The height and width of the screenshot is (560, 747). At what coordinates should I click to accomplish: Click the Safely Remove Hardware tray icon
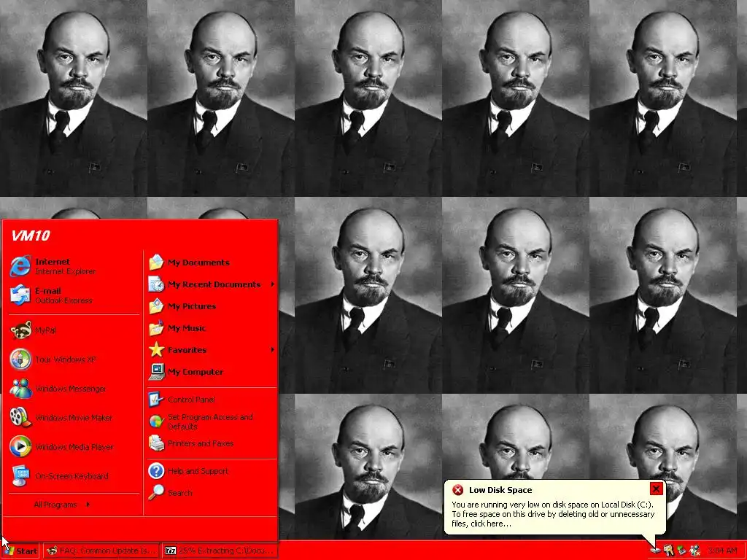click(682, 551)
